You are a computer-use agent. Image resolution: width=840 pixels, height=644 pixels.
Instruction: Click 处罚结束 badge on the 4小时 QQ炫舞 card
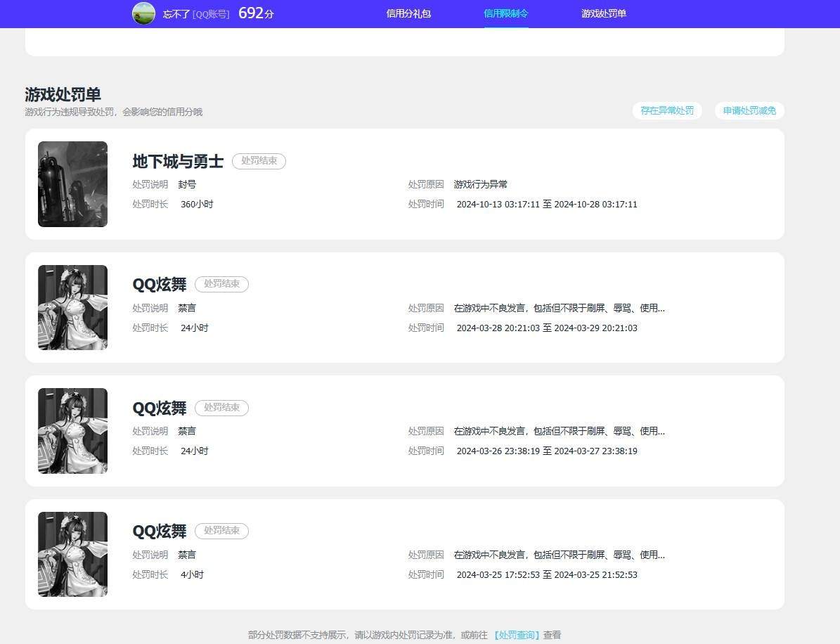coord(222,531)
